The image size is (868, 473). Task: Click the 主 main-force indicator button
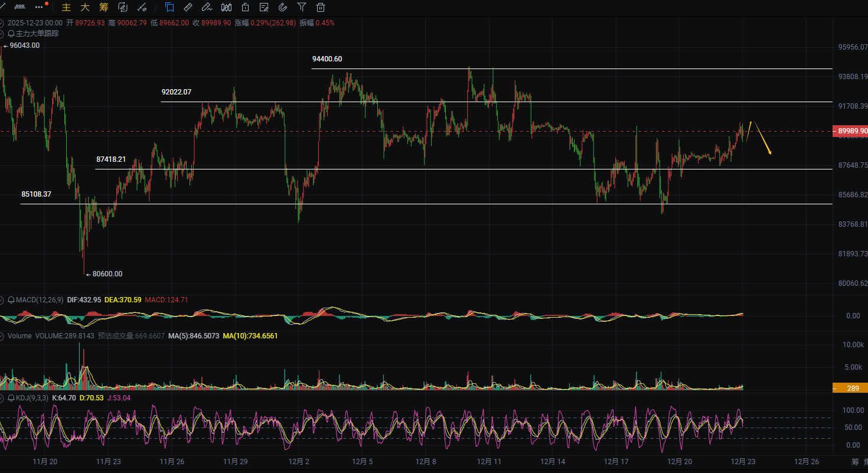[66, 7]
